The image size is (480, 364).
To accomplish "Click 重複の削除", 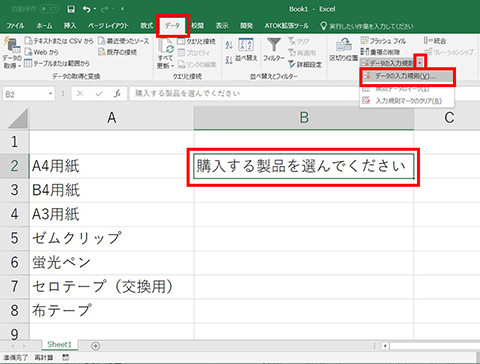I will [380, 52].
